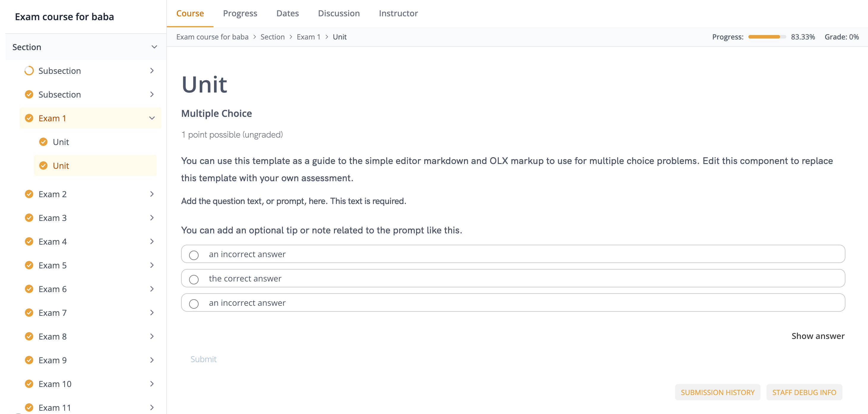The image size is (868, 414).
Task: Select the first 'an incorrect answer' radio option
Action: pyautogui.click(x=194, y=255)
